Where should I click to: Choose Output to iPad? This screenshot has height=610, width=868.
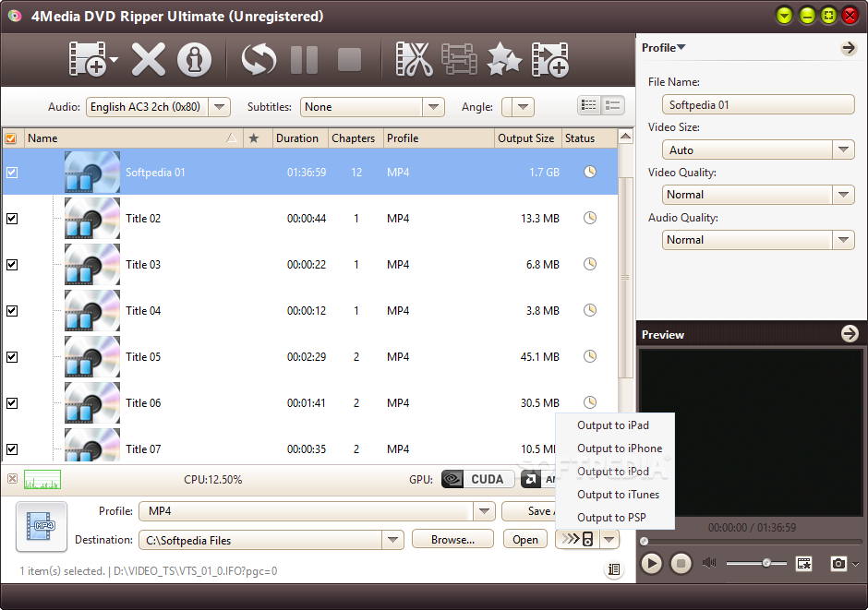tap(613, 425)
